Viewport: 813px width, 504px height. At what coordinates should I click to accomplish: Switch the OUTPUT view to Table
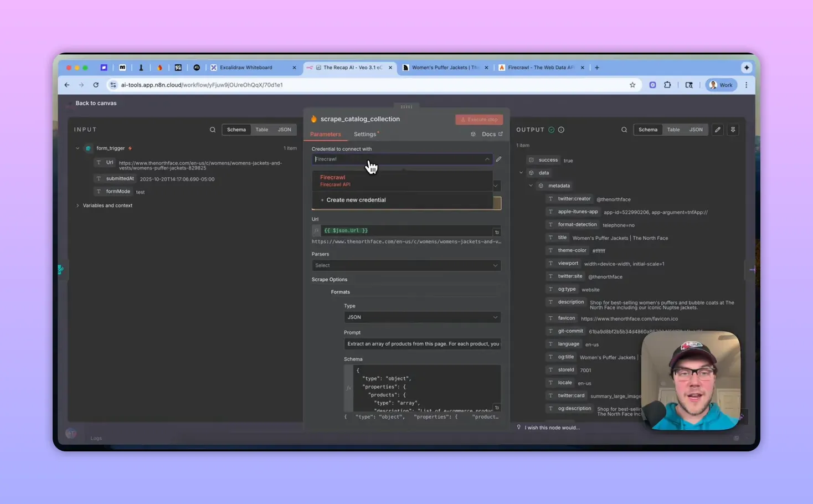tap(673, 130)
